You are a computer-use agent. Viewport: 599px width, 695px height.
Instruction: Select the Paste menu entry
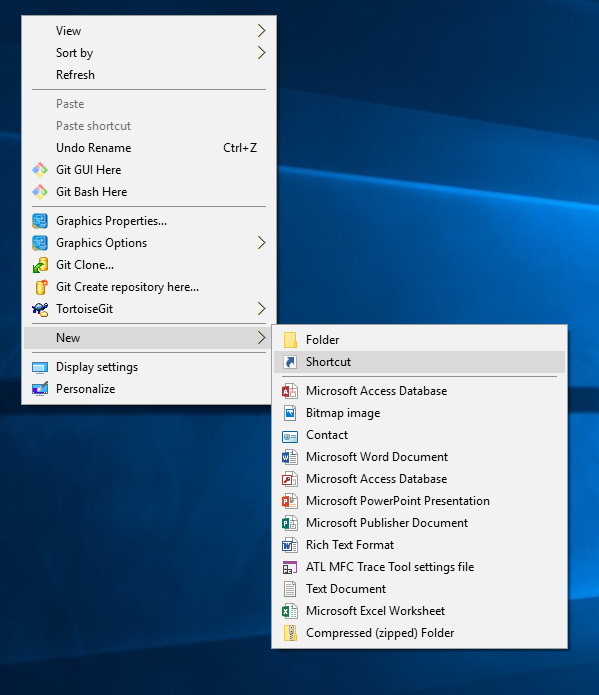coord(149,104)
